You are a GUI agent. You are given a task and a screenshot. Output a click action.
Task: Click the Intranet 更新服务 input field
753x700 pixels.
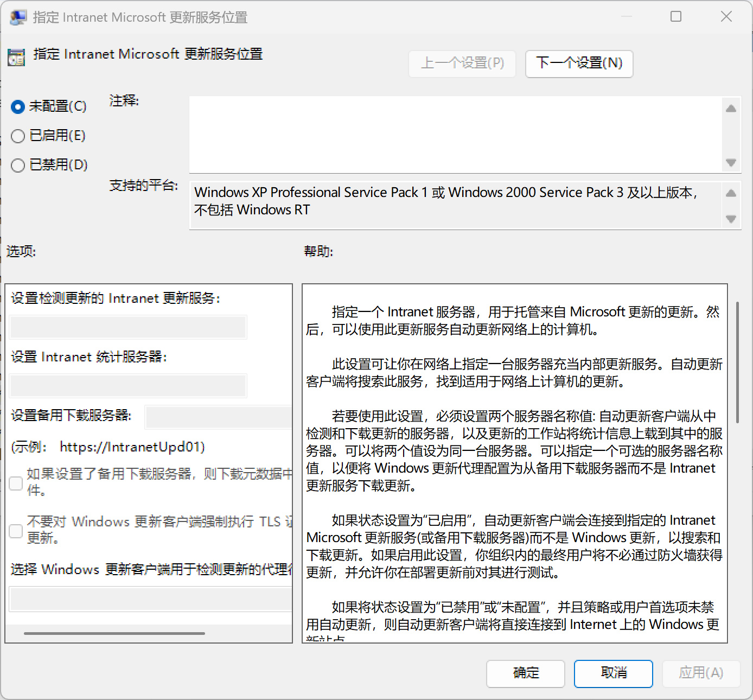129,327
